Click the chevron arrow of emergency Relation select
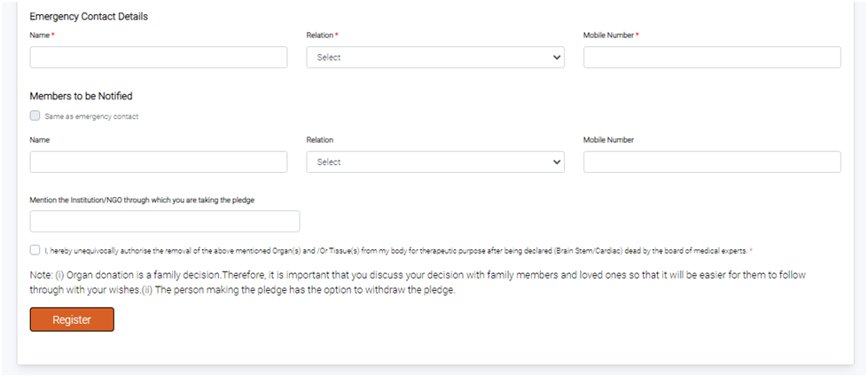Screen dimensions: 868x377 coord(557,58)
